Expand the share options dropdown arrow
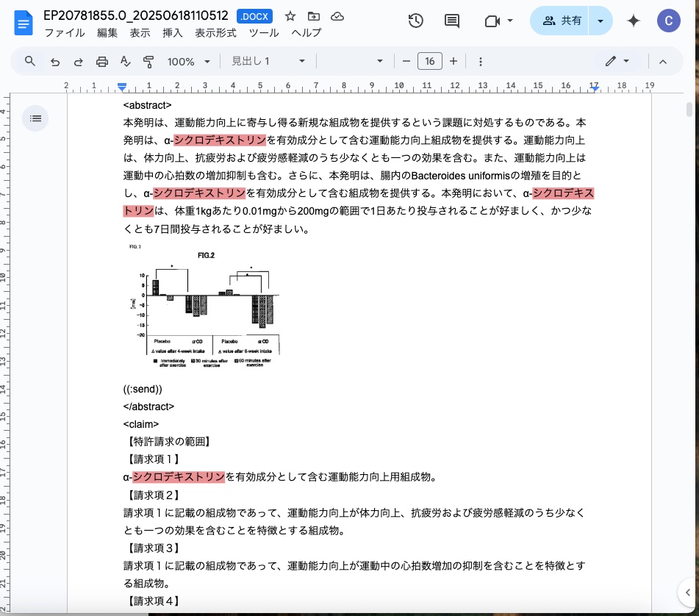The height and width of the screenshot is (616, 699). [601, 21]
